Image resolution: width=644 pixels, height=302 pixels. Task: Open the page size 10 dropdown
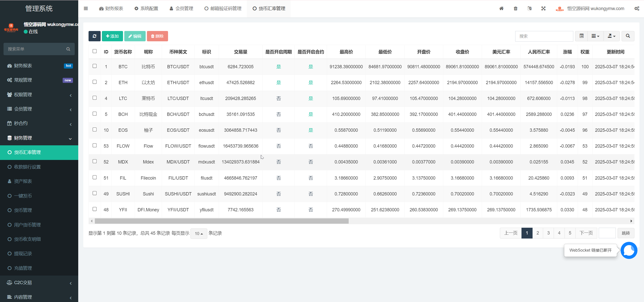pyautogui.click(x=199, y=233)
